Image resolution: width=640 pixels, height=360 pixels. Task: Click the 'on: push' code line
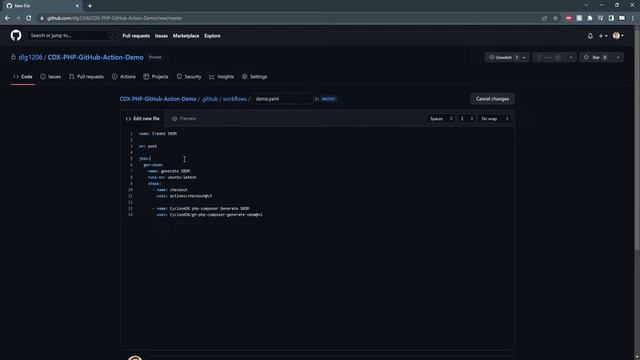click(x=148, y=146)
